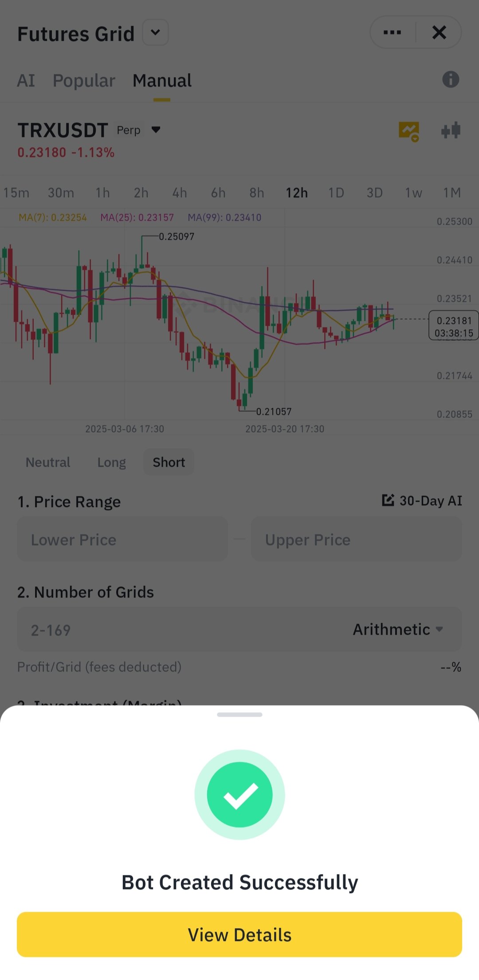Focus the Lower Price input field
479x980 pixels.
[x=122, y=539]
